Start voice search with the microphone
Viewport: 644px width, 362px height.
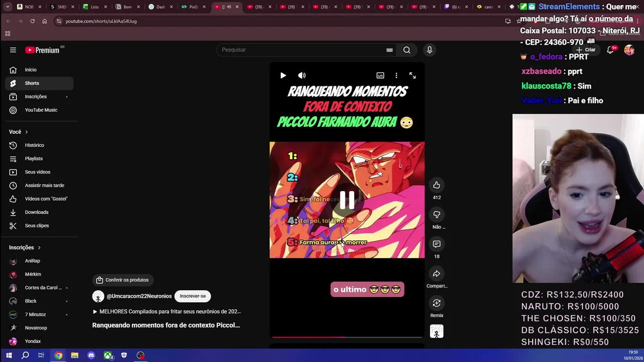click(429, 50)
